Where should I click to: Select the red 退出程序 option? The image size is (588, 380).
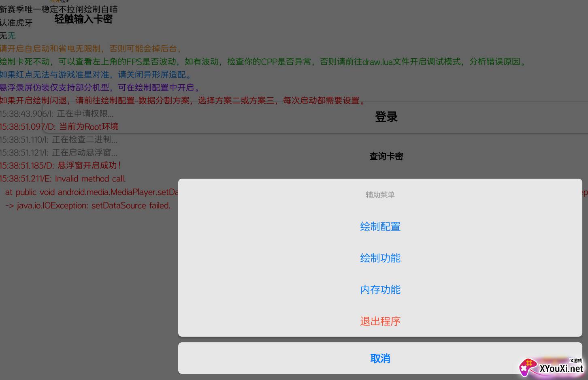(380, 321)
